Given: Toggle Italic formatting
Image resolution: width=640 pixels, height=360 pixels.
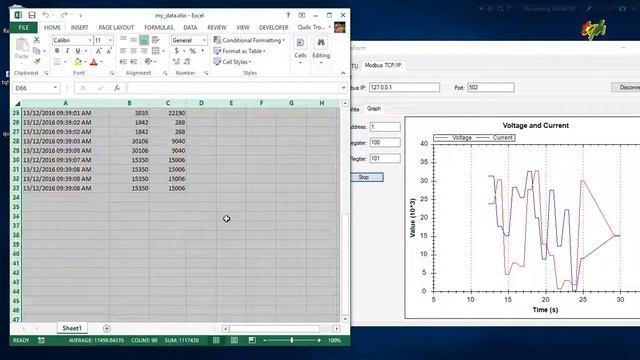Looking at the screenshot, I should pos(67,51).
